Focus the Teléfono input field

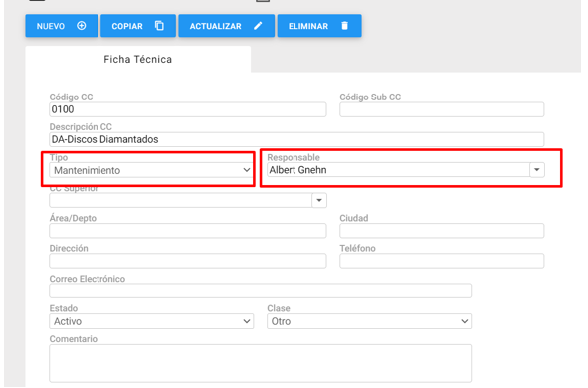pyautogui.click(x=442, y=261)
